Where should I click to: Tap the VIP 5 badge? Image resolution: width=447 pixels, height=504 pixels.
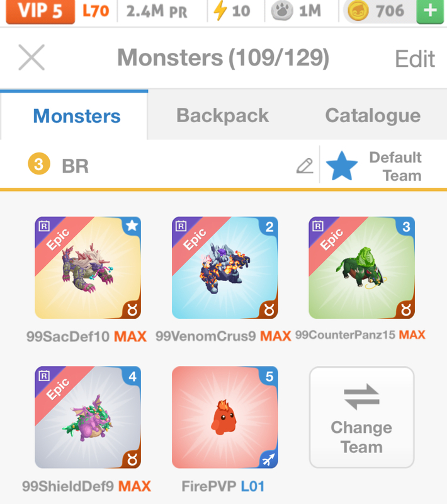click(x=40, y=11)
